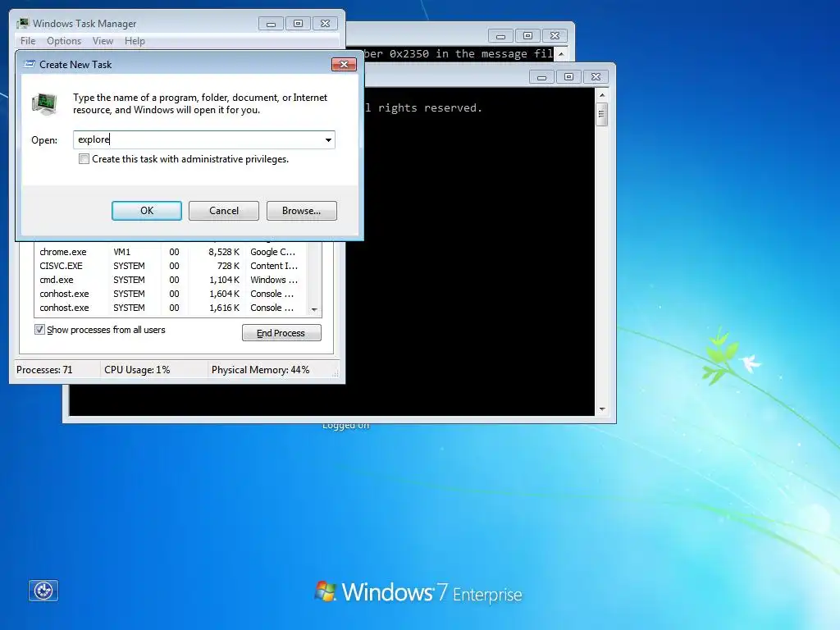Confirm with the OK button
Image resolution: width=840 pixels, height=630 pixels.
(147, 211)
